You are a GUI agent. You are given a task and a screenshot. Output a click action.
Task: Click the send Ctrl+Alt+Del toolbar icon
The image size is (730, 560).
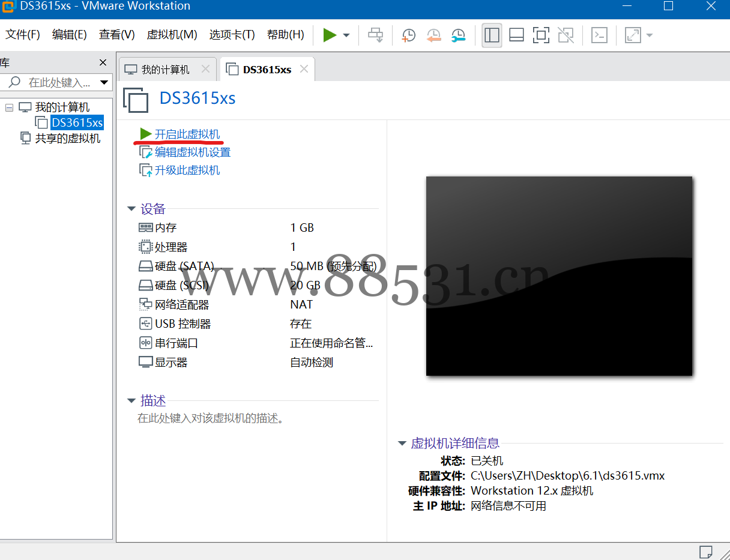click(x=376, y=35)
